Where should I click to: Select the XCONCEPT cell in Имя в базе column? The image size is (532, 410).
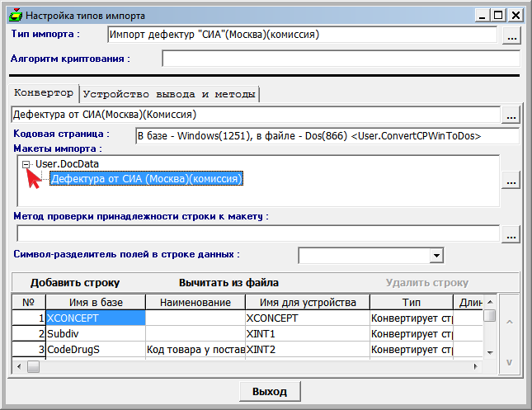click(x=96, y=318)
